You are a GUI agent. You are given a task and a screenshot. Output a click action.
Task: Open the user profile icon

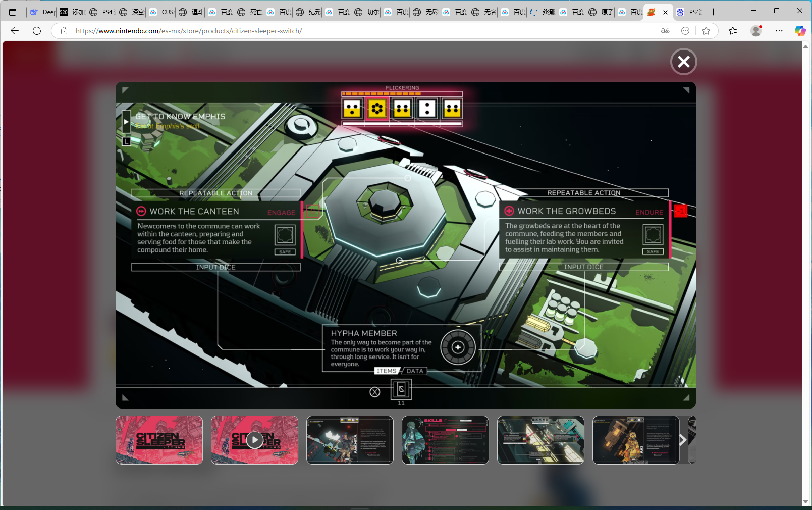pos(756,31)
